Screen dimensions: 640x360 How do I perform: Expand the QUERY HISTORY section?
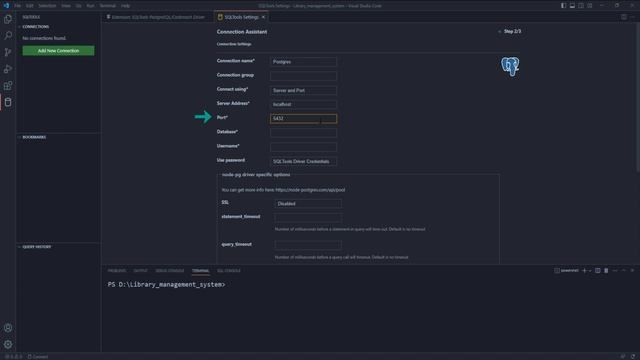click(x=37, y=247)
